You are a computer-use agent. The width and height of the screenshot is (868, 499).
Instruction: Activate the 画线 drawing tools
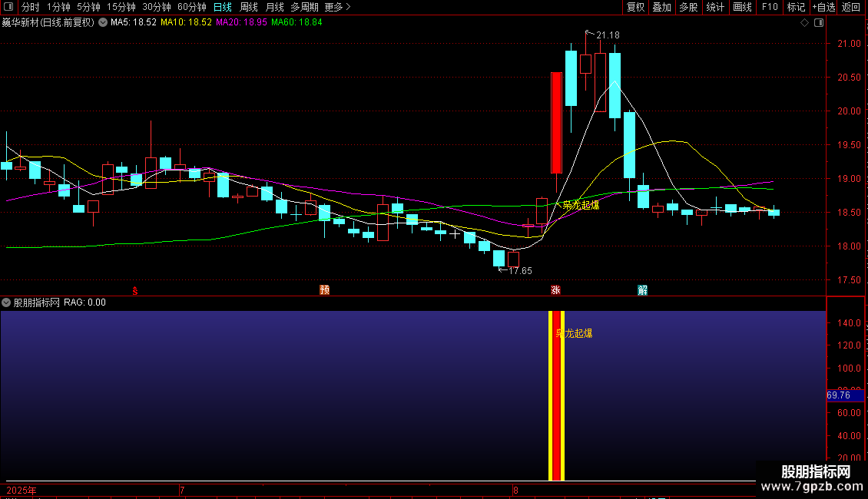pos(742,7)
